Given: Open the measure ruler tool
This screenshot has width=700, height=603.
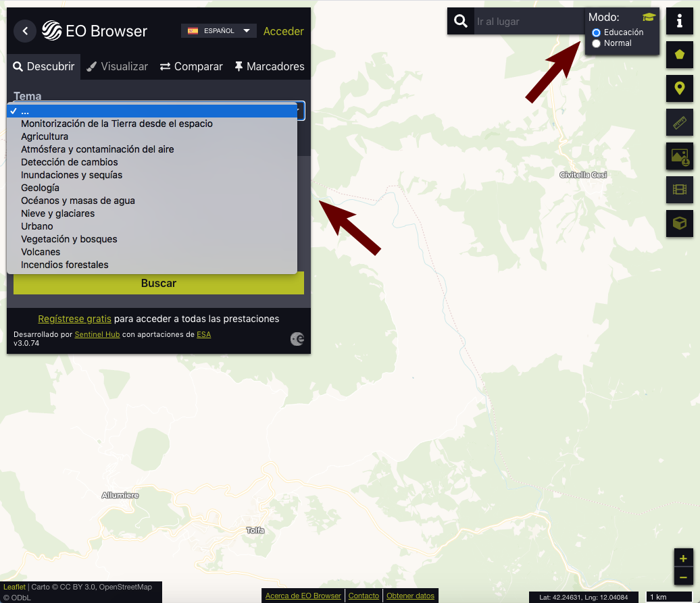Looking at the screenshot, I should 680,122.
